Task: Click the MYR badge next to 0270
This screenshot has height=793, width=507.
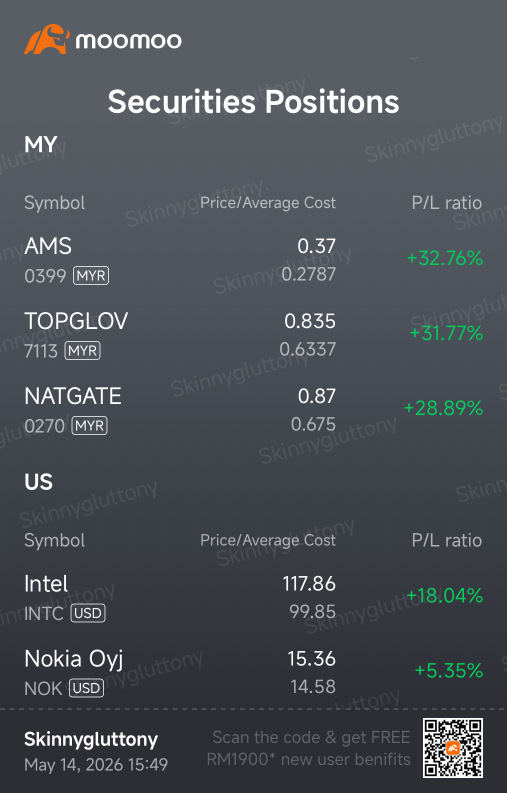Action: 90,425
